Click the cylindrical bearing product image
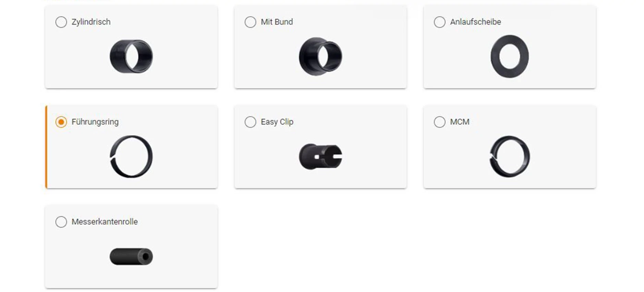This screenshot has width=644, height=292. (x=131, y=56)
